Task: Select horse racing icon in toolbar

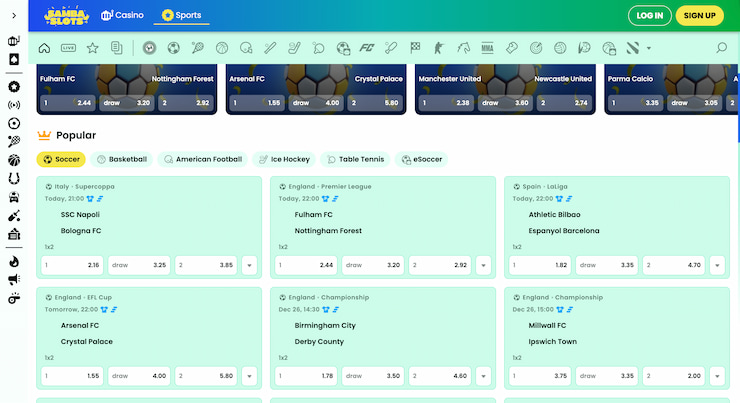Action: [x=463, y=48]
